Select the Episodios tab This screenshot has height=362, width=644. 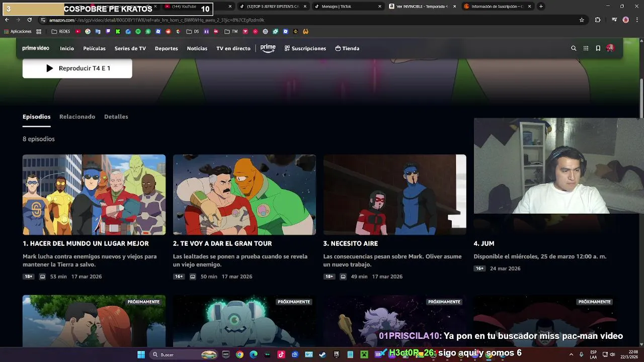(37, 117)
